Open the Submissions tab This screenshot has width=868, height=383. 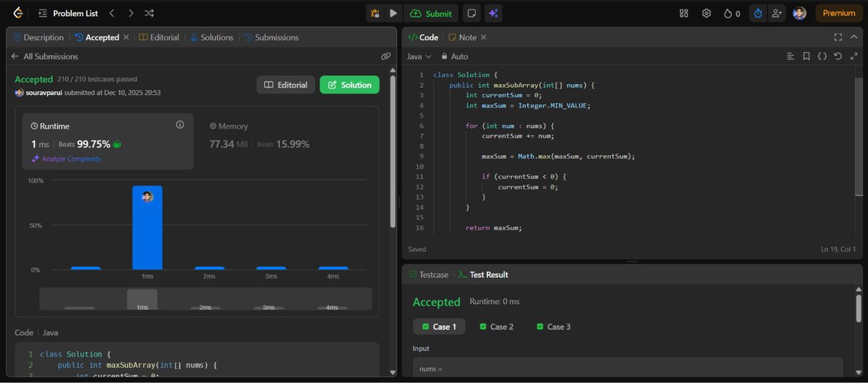(x=271, y=37)
